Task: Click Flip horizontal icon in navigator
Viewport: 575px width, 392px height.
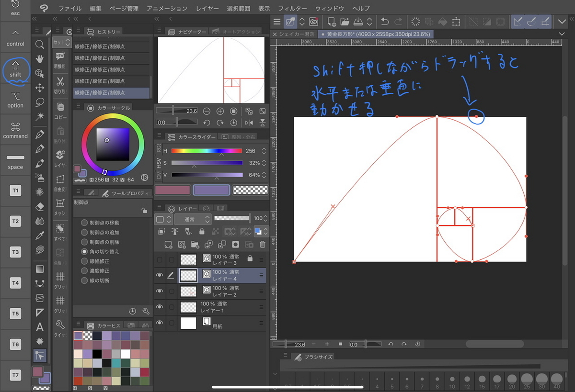Action: 249,123
